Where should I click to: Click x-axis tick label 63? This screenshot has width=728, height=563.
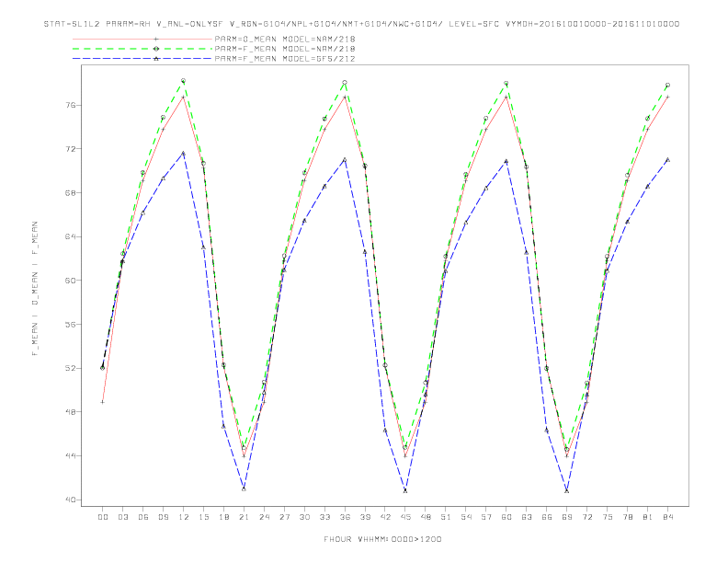point(527,517)
